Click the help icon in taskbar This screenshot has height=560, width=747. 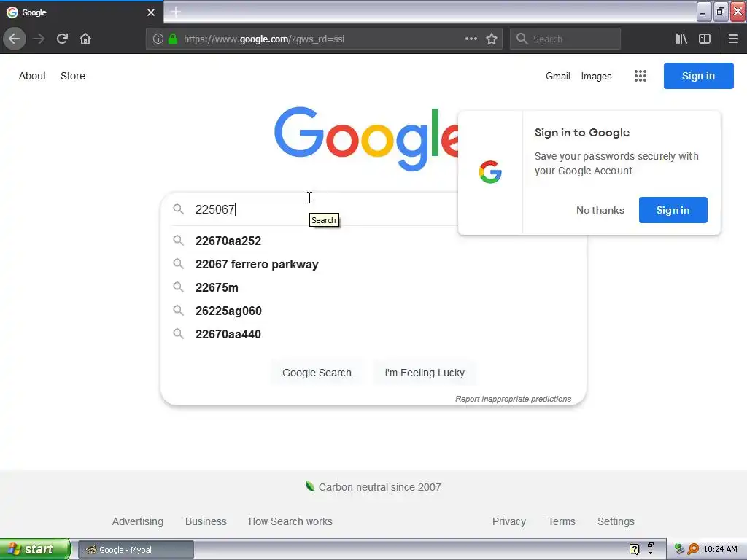pyautogui.click(x=634, y=549)
